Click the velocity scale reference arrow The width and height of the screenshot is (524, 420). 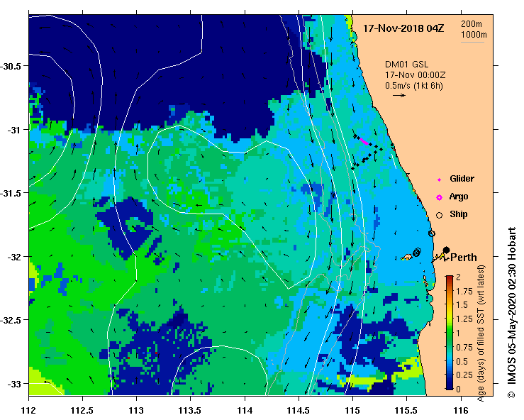399,95
